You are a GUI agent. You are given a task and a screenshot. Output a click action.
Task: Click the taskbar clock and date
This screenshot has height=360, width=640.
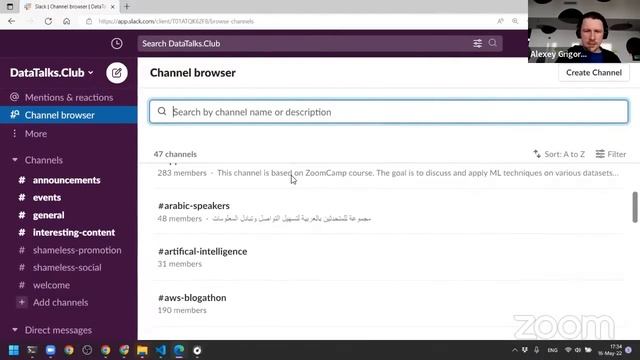coord(610,350)
